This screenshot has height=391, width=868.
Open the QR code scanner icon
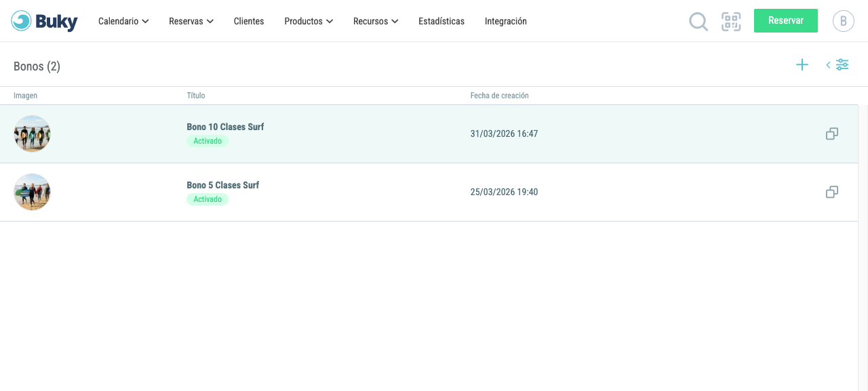pos(731,22)
